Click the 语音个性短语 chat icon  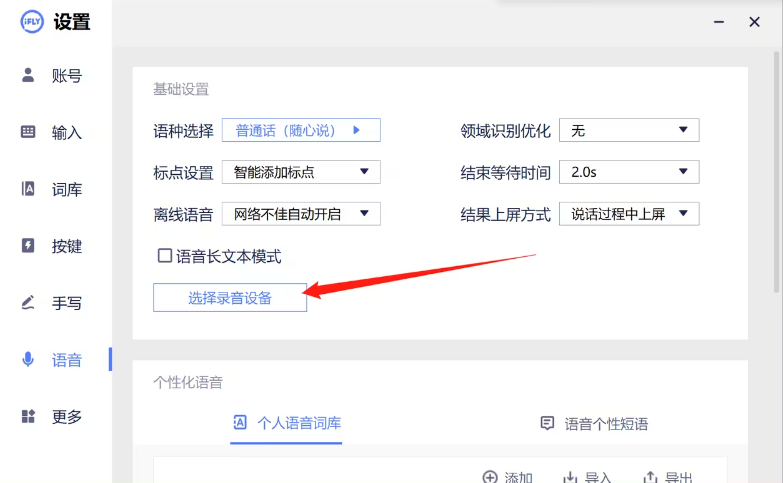547,423
